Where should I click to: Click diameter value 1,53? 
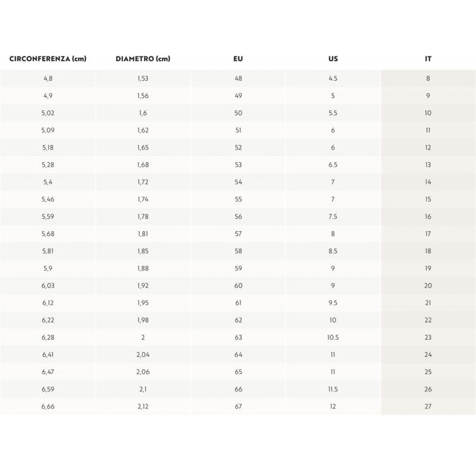point(143,79)
